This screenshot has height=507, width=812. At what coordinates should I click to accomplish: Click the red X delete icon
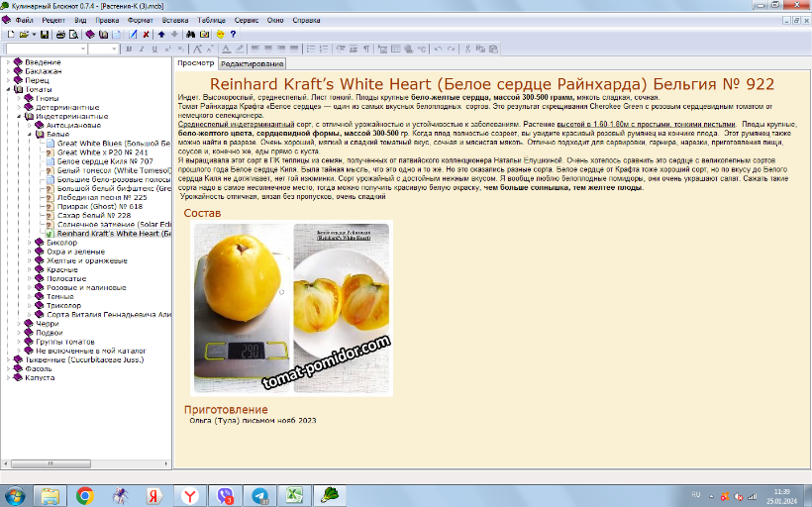coord(146,35)
